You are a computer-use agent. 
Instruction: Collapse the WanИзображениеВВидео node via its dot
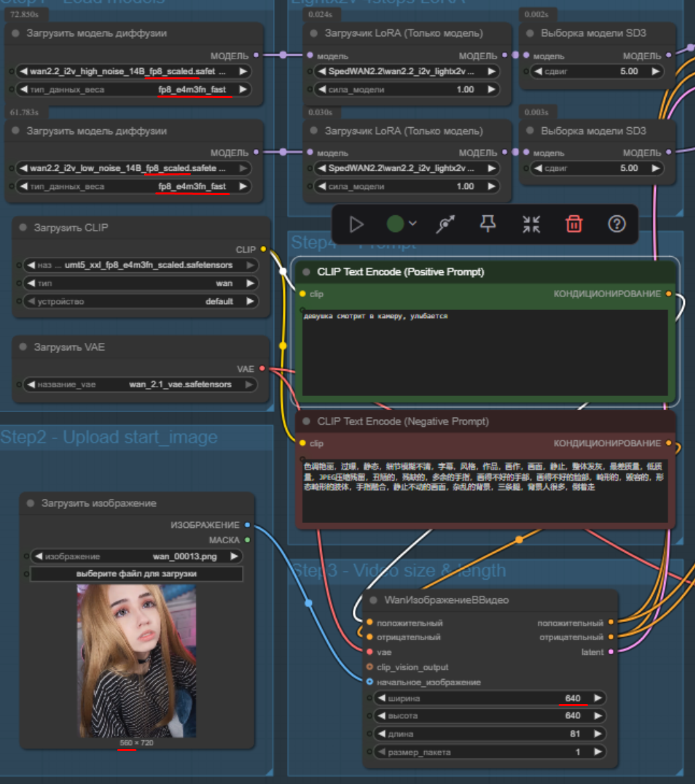pos(373,600)
